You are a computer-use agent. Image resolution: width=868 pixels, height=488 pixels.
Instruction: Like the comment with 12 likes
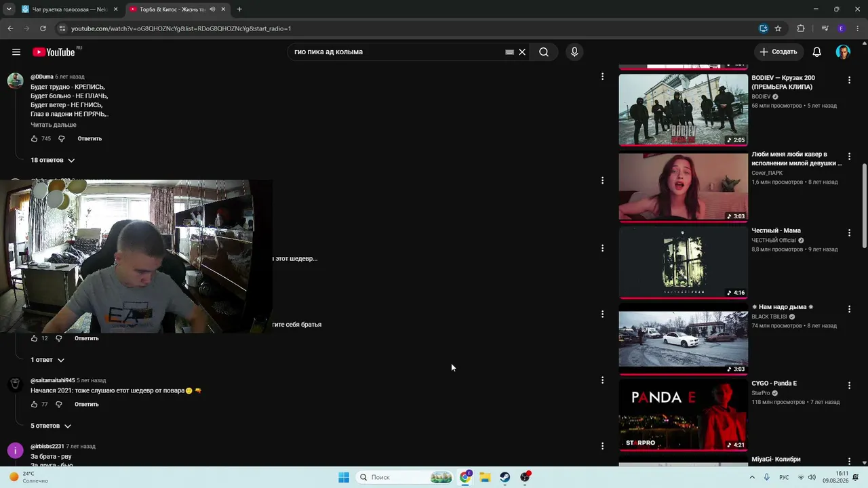tap(34, 338)
